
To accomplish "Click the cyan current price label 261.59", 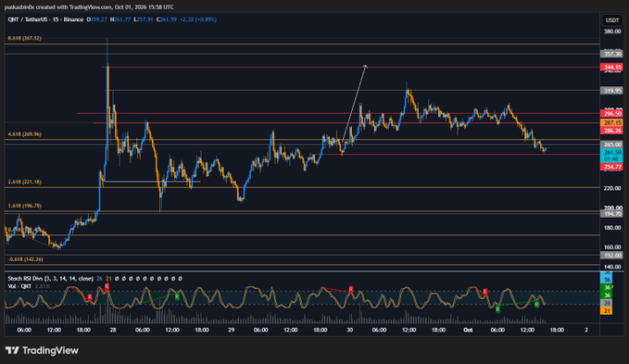I will [x=611, y=152].
